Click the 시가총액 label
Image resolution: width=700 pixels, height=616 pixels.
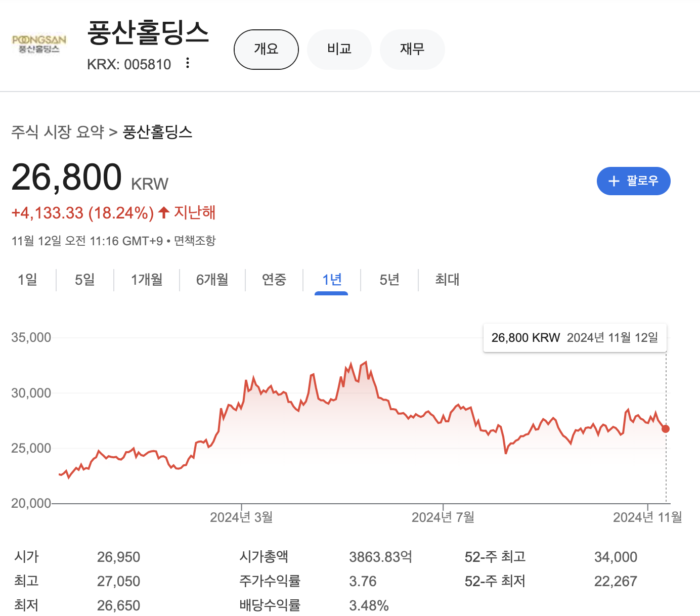(x=264, y=557)
